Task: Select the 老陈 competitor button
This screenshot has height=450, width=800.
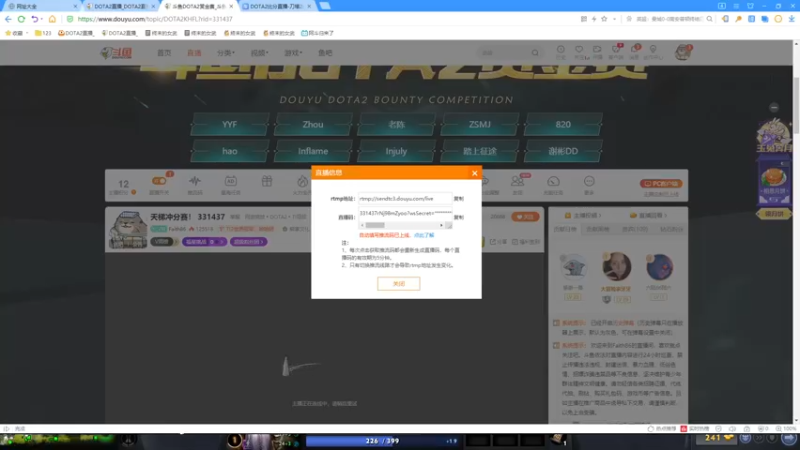Action: tap(396, 124)
